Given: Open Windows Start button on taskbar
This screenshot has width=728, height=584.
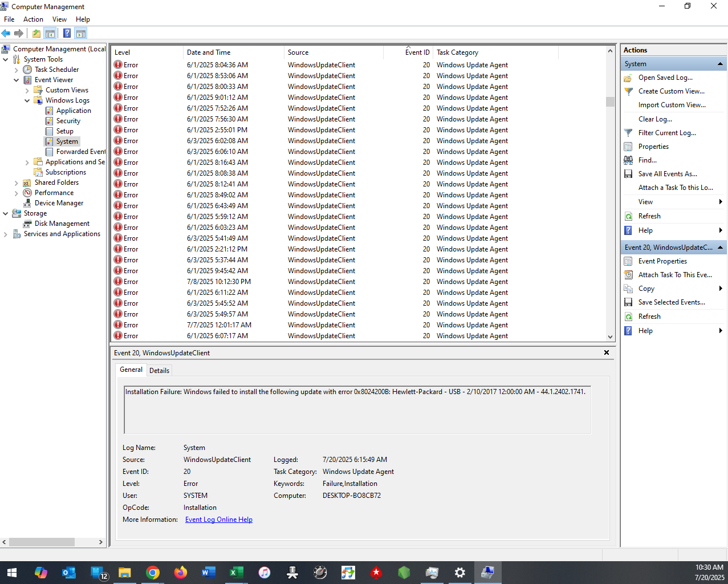Looking at the screenshot, I should (11, 573).
